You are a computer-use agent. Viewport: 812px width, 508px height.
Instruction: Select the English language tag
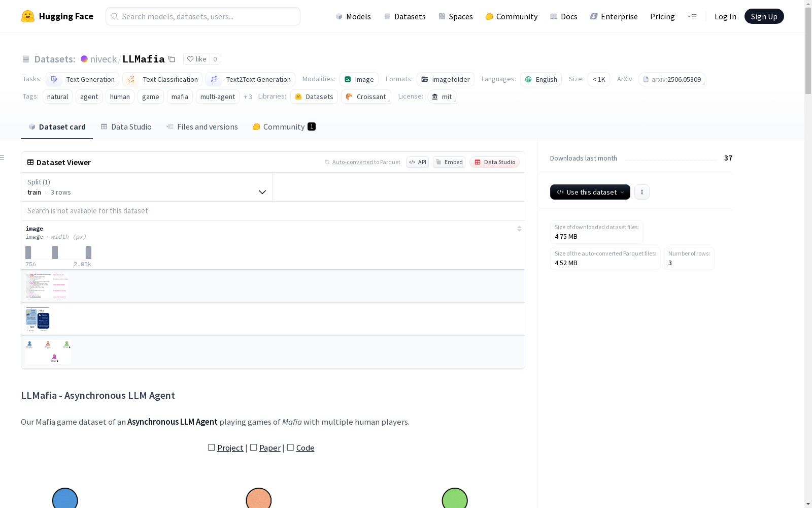click(541, 79)
